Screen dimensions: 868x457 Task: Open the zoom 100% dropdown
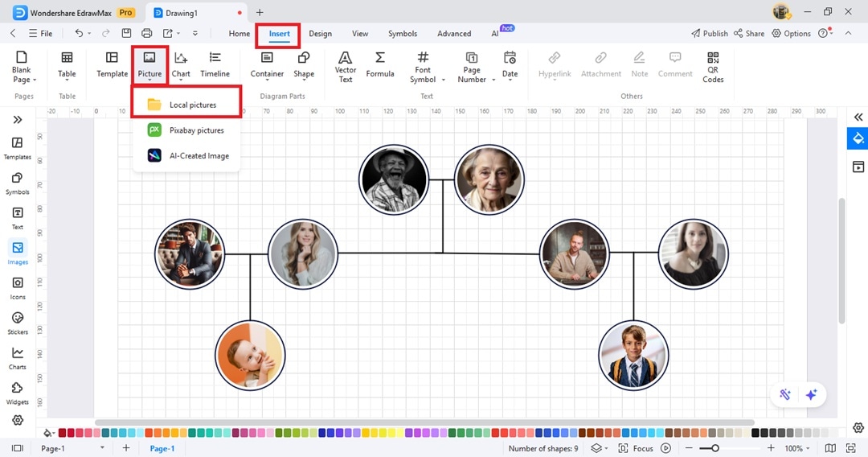[797, 448]
